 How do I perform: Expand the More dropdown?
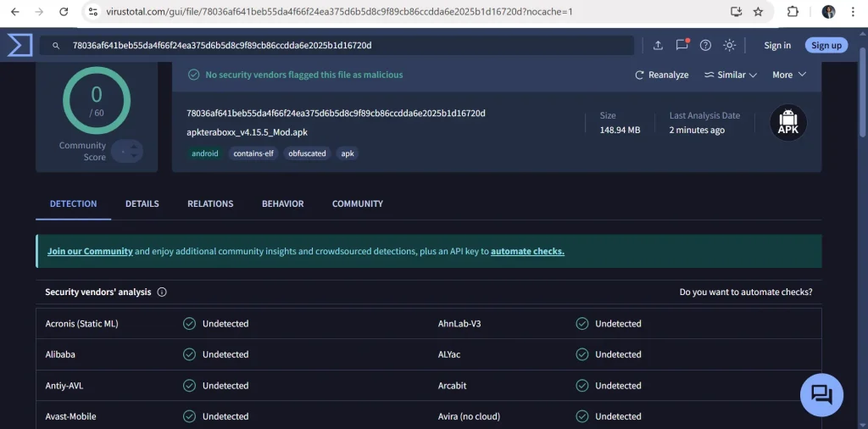(789, 75)
